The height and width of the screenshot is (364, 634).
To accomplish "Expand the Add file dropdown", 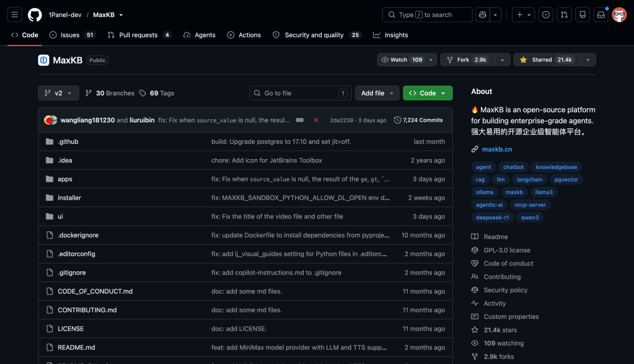I will 377,93.
